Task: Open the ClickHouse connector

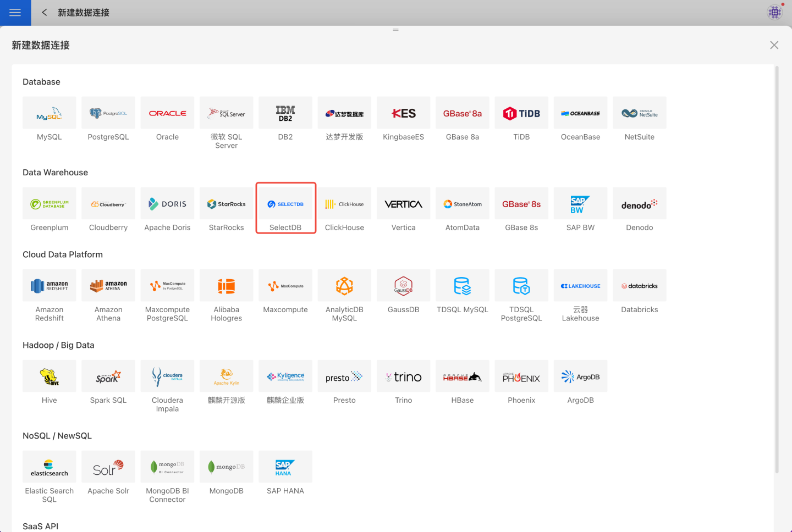Action: [x=344, y=204]
